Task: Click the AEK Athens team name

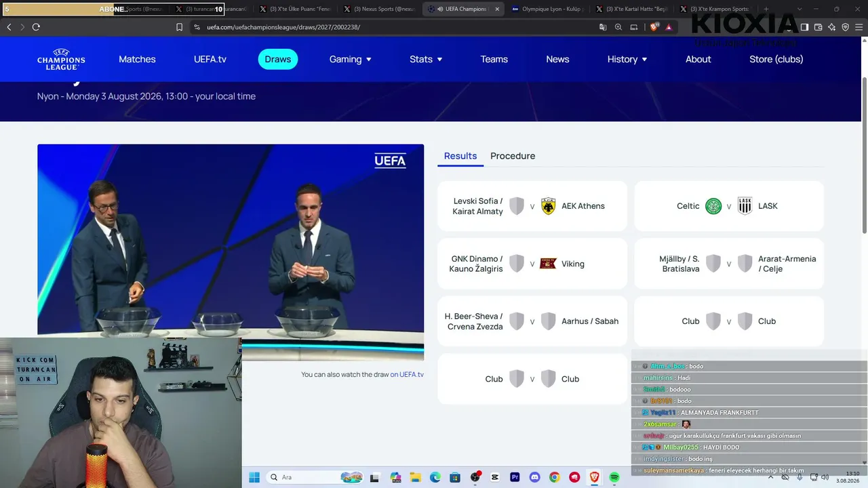Action: pyautogui.click(x=583, y=206)
